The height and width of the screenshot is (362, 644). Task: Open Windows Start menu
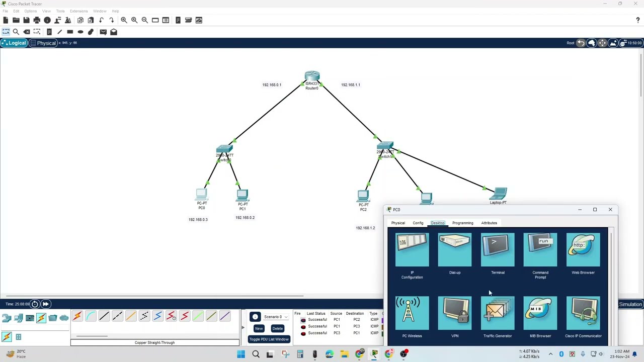241,354
